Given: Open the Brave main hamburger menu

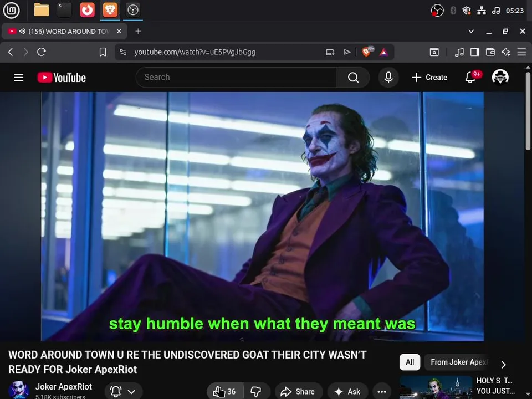Looking at the screenshot, I should [x=521, y=52].
